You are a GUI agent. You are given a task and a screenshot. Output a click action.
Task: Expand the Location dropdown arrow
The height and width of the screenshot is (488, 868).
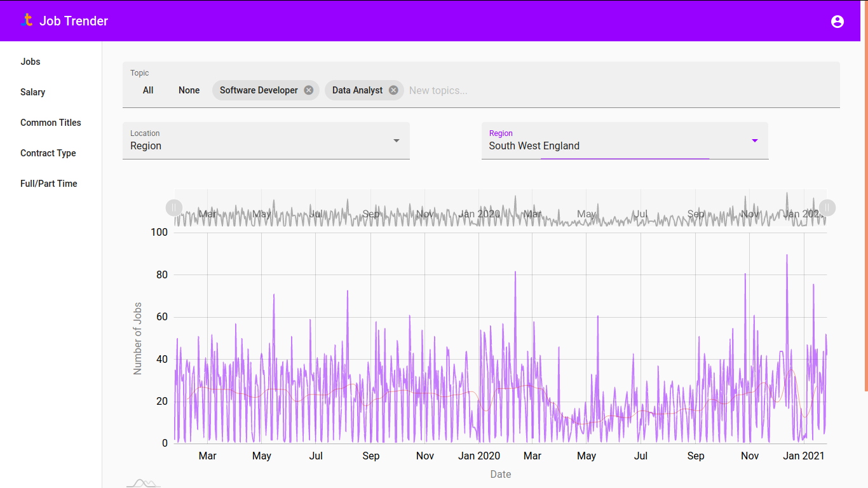(x=397, y=140)
